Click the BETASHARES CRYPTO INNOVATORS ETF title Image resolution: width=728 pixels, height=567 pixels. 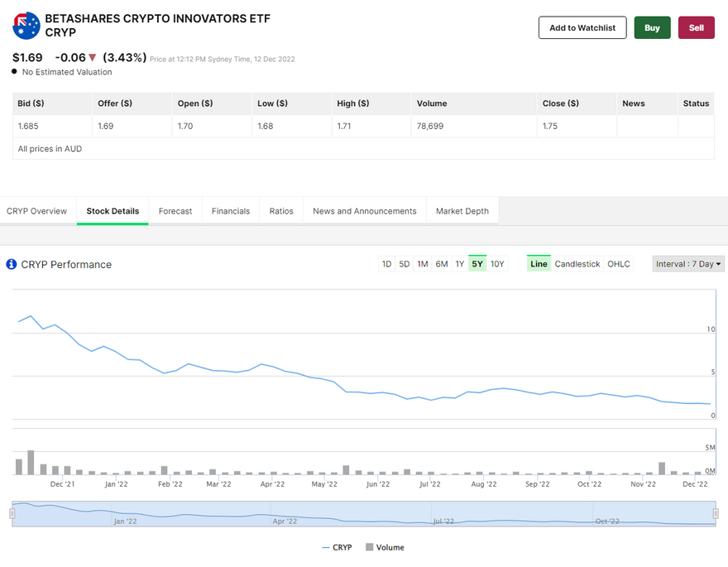point(157,18)
